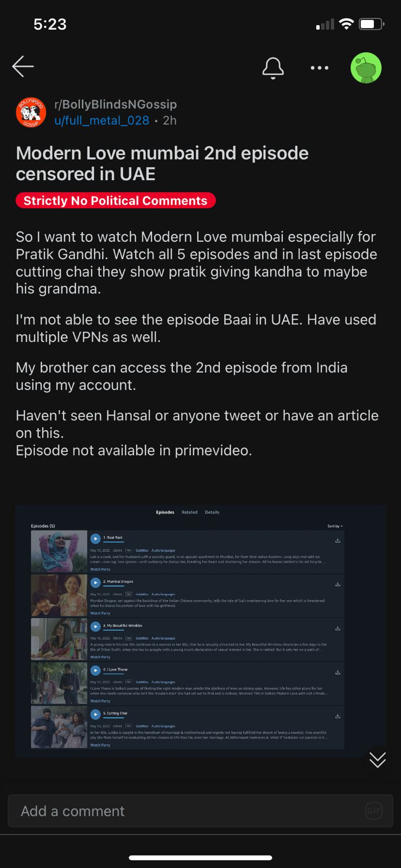
Task: Open the green Snoo profile avatar
Action: coord(366,68)
